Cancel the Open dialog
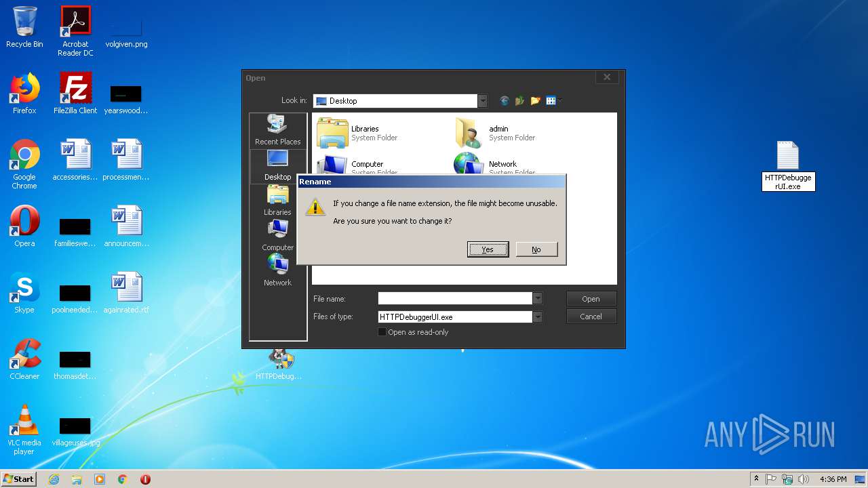Image resolution: width=868 pixels, height=488 pixels. coord(591,317)
